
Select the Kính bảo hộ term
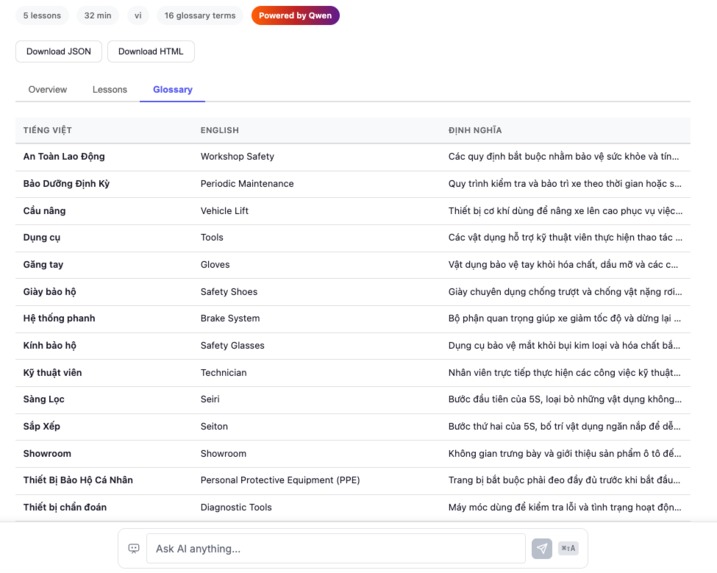49,345
